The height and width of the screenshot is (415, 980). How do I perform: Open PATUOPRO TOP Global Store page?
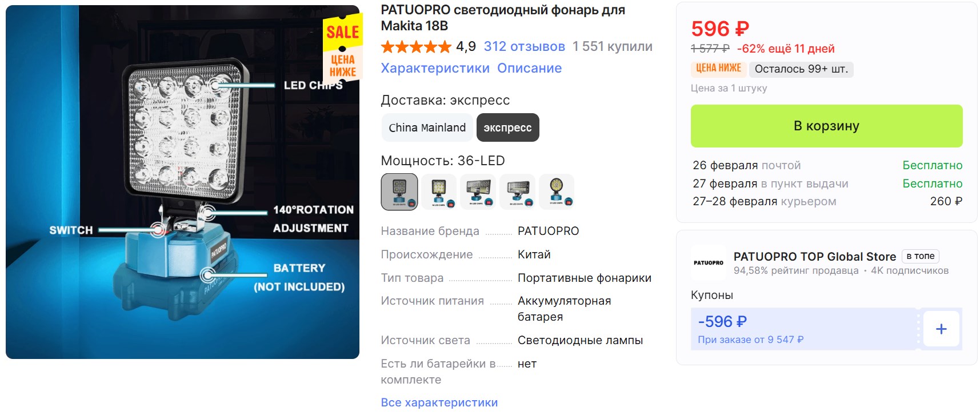point(815,257)
